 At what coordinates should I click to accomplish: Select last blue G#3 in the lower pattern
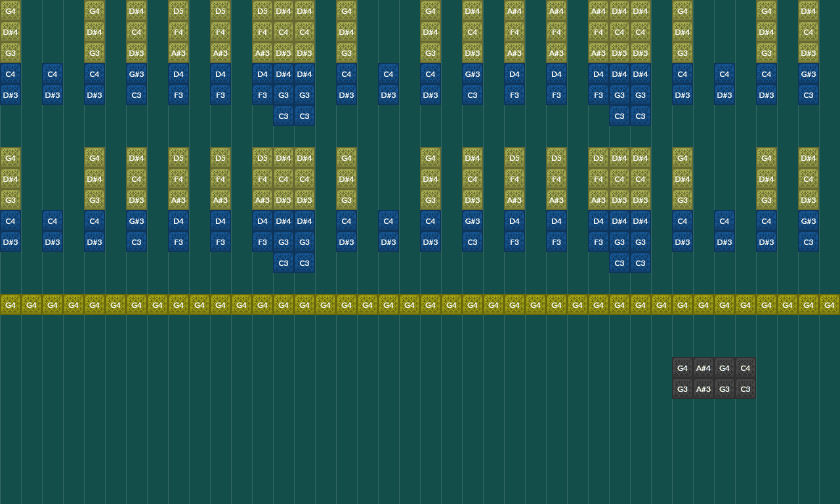808,221
